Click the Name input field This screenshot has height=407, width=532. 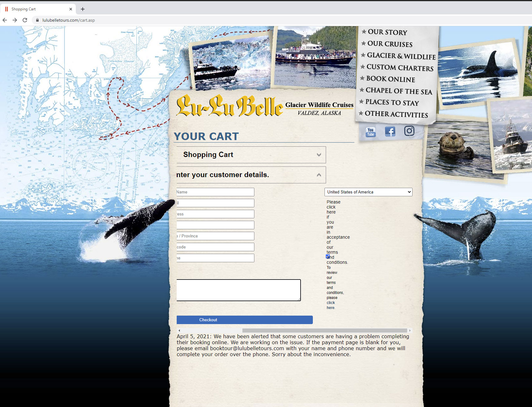[x=215, y=192]
